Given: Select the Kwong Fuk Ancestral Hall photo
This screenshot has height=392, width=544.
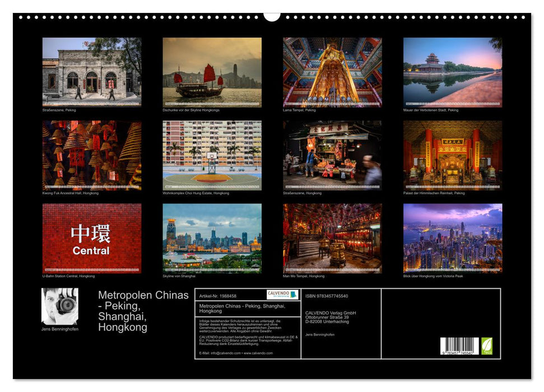Looking at the screenshot, I should (91, 155).
